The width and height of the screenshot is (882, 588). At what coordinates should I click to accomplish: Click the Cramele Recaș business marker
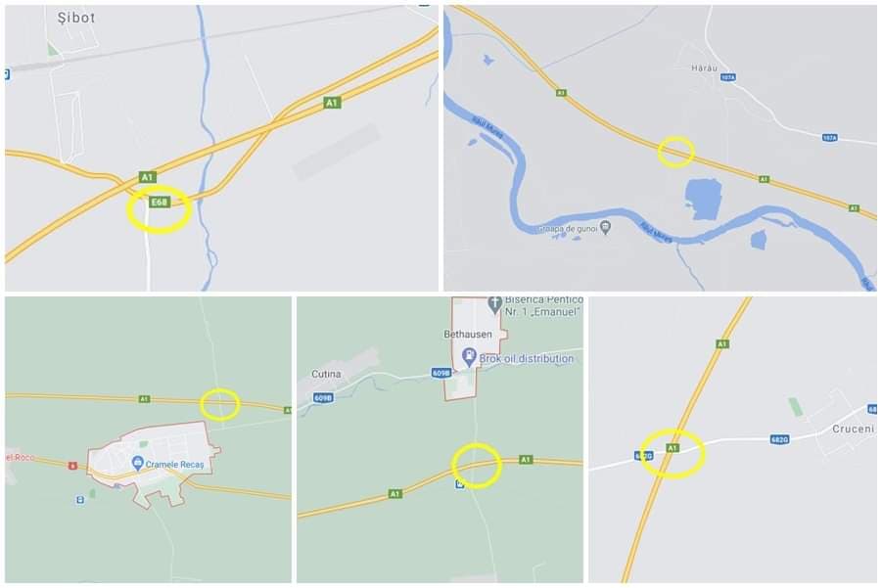(x=137, y=463)
